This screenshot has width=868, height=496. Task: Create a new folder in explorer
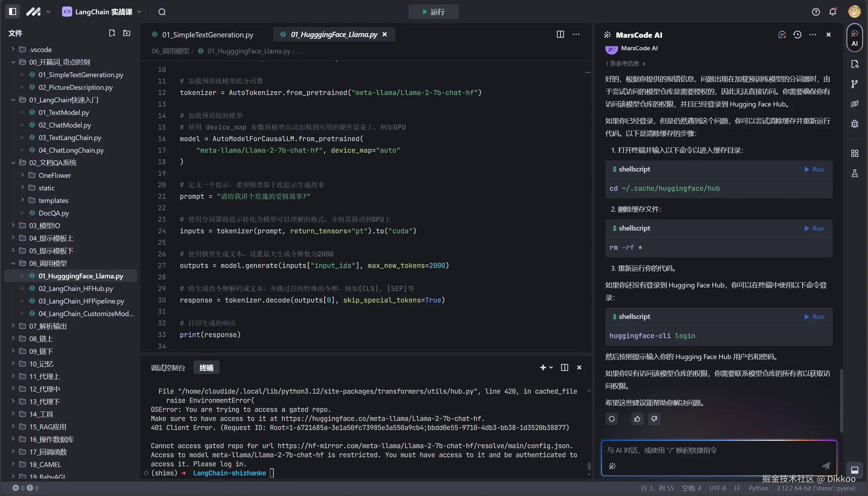127,33
